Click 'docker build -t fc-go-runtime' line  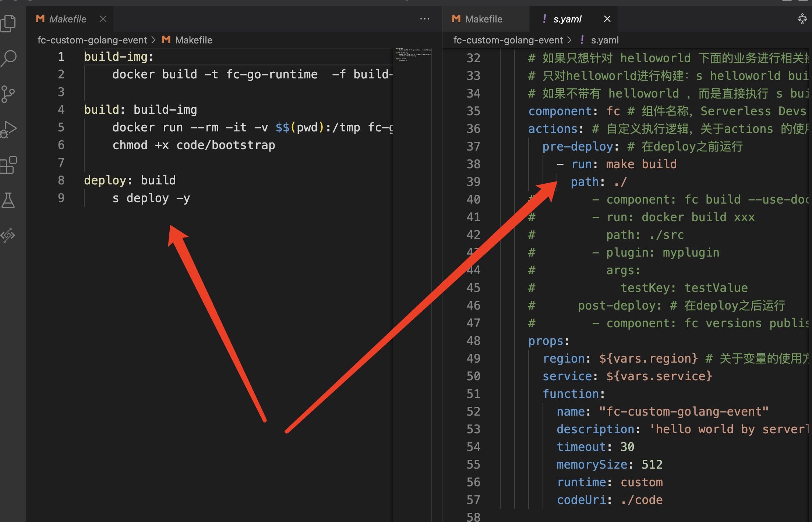253,74
